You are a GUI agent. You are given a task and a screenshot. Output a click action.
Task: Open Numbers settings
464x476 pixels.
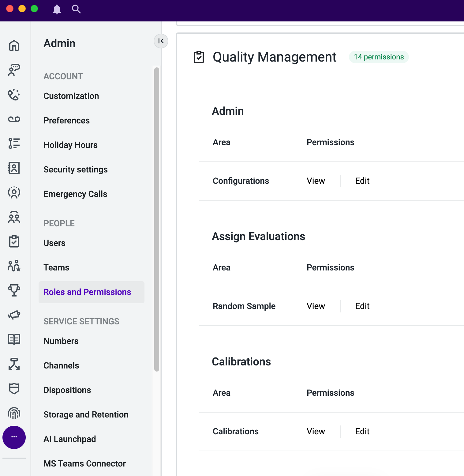[61, 341]
